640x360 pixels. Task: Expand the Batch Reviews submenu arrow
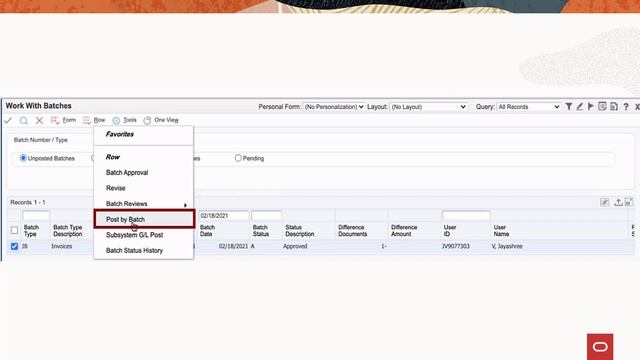pos(185,205)
